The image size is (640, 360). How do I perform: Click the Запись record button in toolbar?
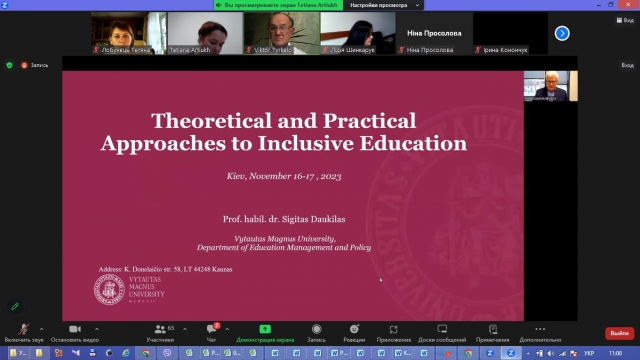tap(316, 333)
